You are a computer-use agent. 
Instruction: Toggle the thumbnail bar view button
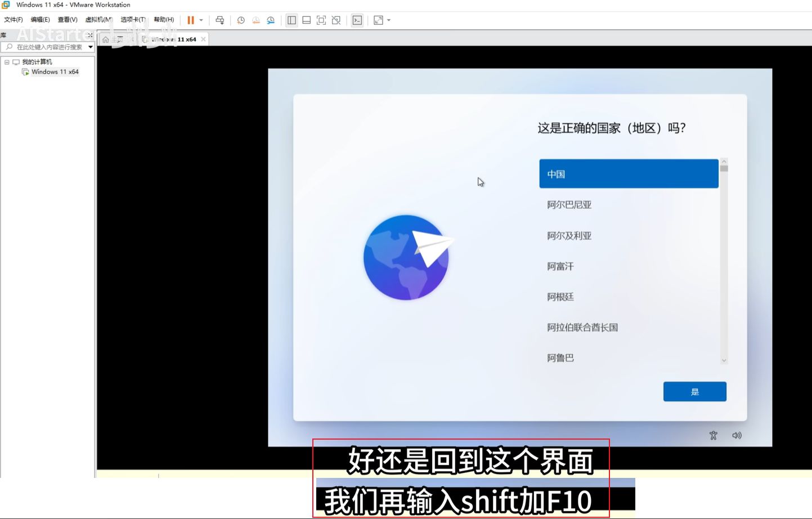tap(307, 20)
